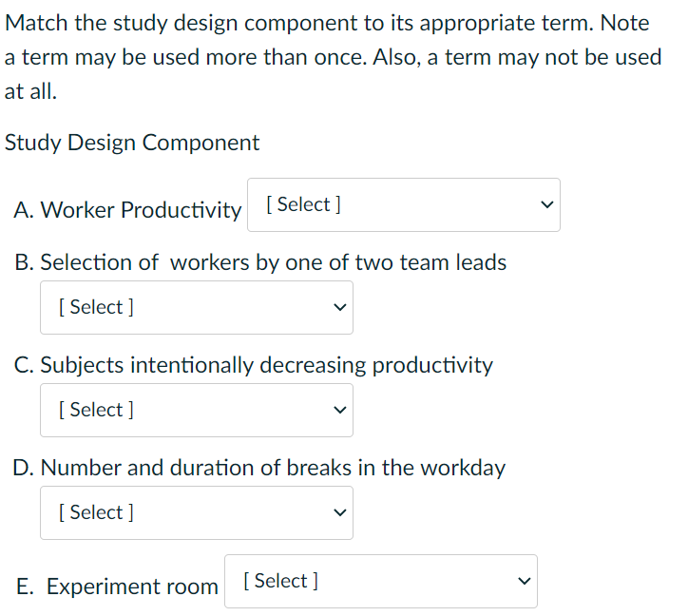The width and height of the screenshot is (688, 616).
Task: Click "D. Number and duration of breaks" text
Action: pos(259,468)
